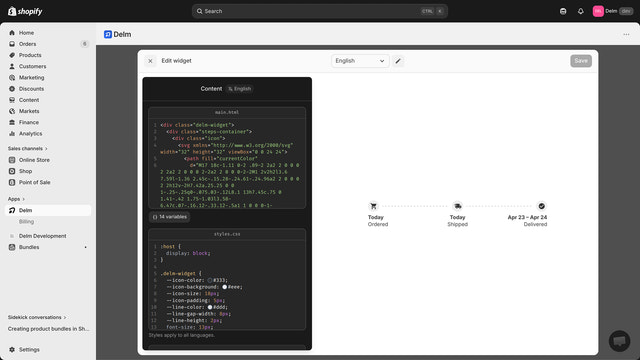The width and height of the screenshot is (640, 360).
Task: Click the search bar
Action: [320, 11]
